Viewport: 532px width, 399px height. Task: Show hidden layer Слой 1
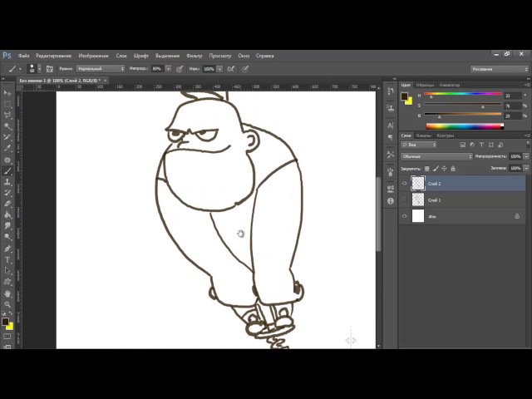click(x=405, y=199)
